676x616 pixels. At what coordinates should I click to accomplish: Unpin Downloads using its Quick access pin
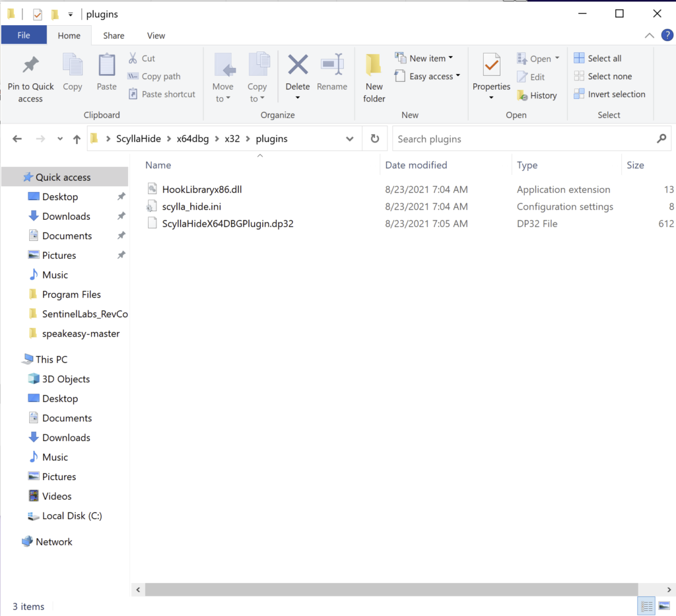(x=121, y=217)
